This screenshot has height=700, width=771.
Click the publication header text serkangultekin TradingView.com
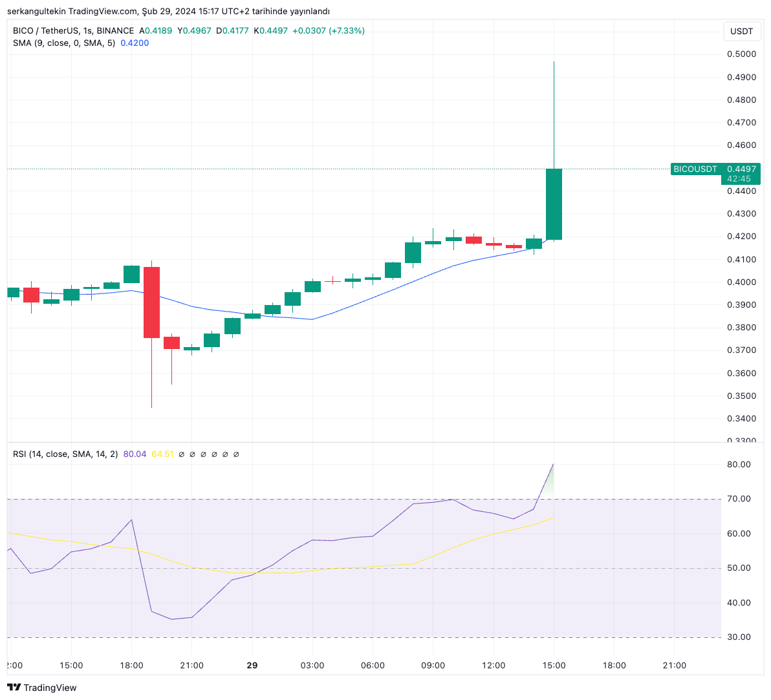click(168, 11)
